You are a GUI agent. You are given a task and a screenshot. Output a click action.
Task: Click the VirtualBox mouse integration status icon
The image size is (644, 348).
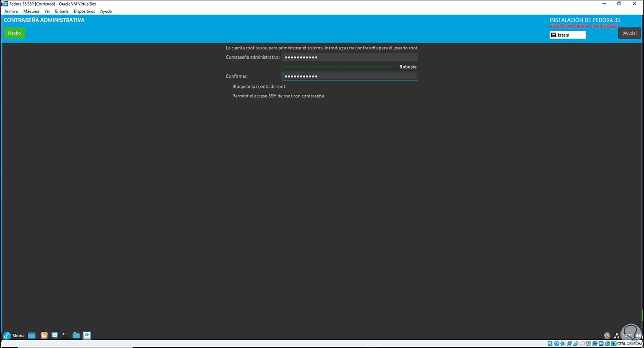coord(608,344)
